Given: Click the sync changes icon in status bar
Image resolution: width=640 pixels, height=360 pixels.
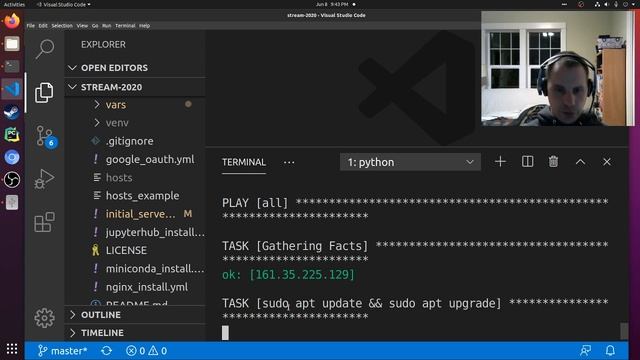Looking at the screenshot, I should pos(107,351).
